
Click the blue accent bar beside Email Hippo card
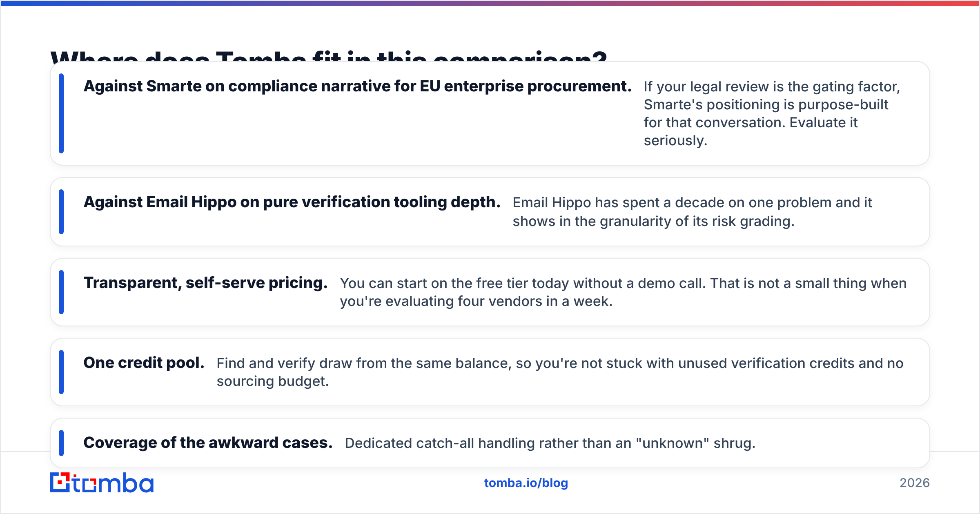(x=61, y=212)
